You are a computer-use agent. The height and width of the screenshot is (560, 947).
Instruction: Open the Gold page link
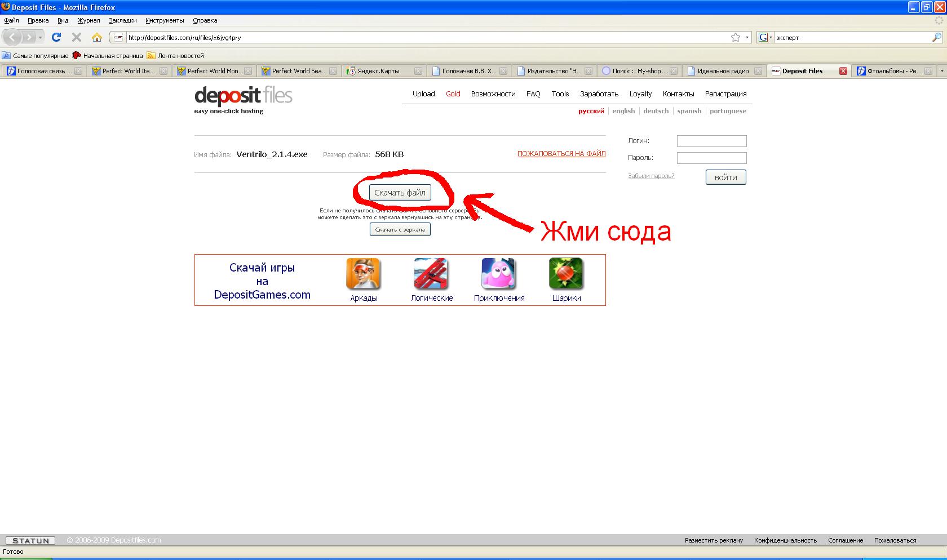(453, 94)
